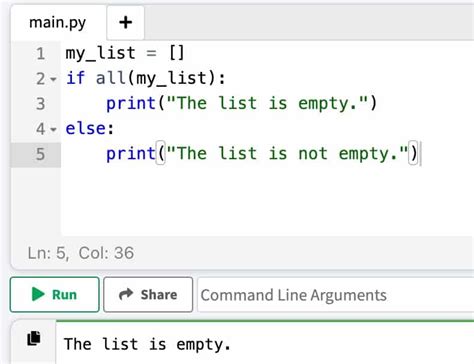474x364 pixels.
Task: Click the output text The list is empty.
Action: pyautogui.click(x=147, y=344)
